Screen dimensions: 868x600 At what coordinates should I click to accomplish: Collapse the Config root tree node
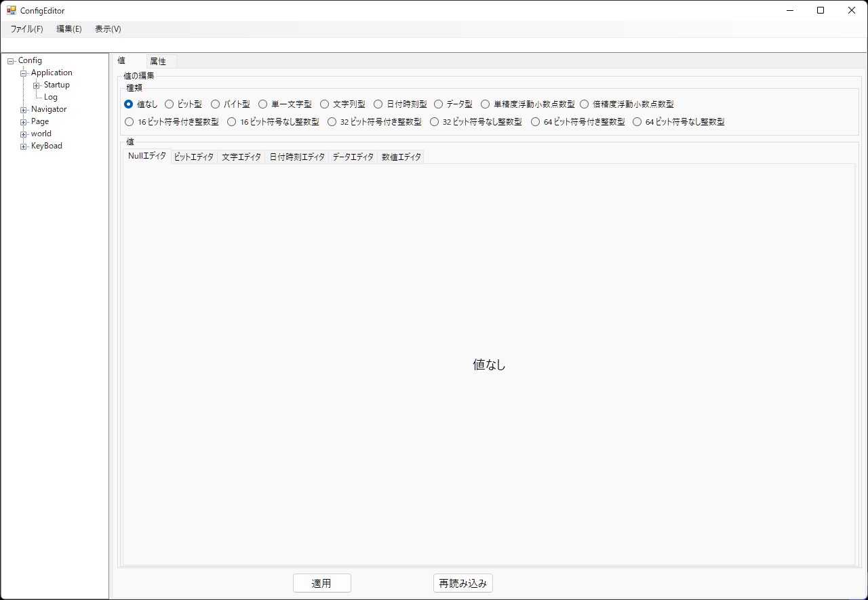coord(10,61)
